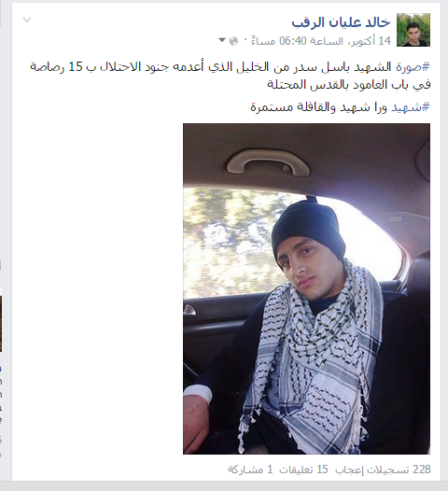This screenshot has width=448, height=491.
Task: Open خالد عليان الرقب profile name link
Action: coord(341,22)
